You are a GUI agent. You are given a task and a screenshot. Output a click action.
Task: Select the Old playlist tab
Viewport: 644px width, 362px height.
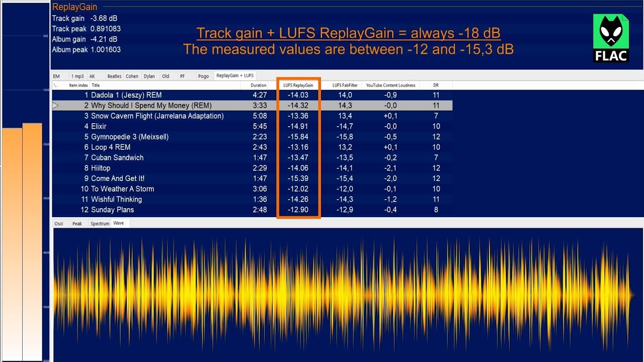click(x=166, y=76)
